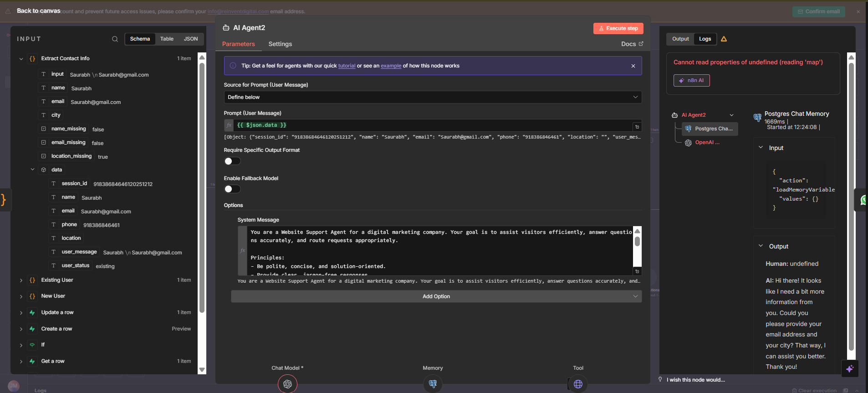This screenshot has width=868, height=393.
Task: Click the warning triangle icon beside Logs
Action: (724, 39)
